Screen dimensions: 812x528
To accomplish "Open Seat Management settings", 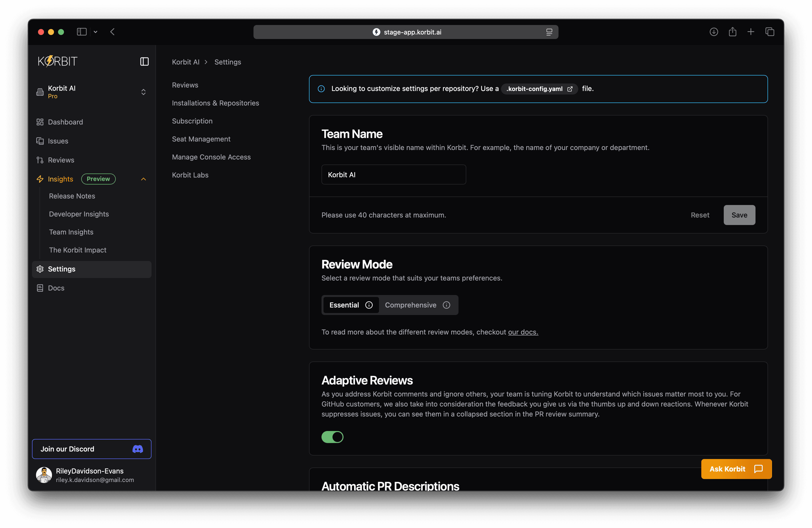I will pyautogui.click(x=201, y=139).
